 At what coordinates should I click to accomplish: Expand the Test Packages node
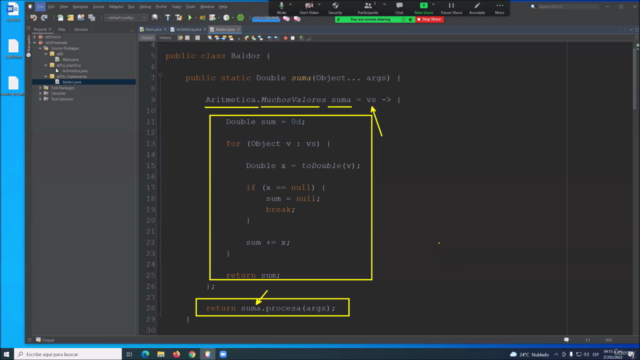tap(40, 88)
